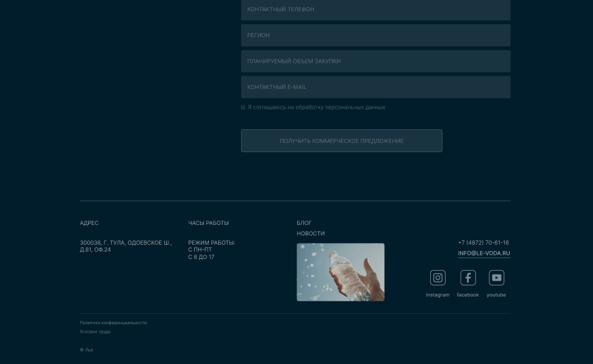Open the YouTube icon link
This screenshot has height=364, width=593.
pyautogui.click(x=496, y=278)
